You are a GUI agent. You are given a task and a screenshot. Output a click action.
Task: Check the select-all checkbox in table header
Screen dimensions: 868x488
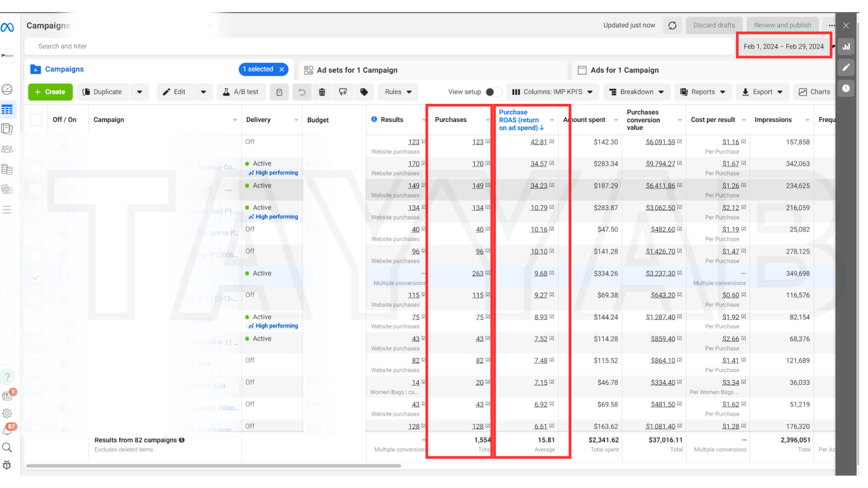pos(36,120)
